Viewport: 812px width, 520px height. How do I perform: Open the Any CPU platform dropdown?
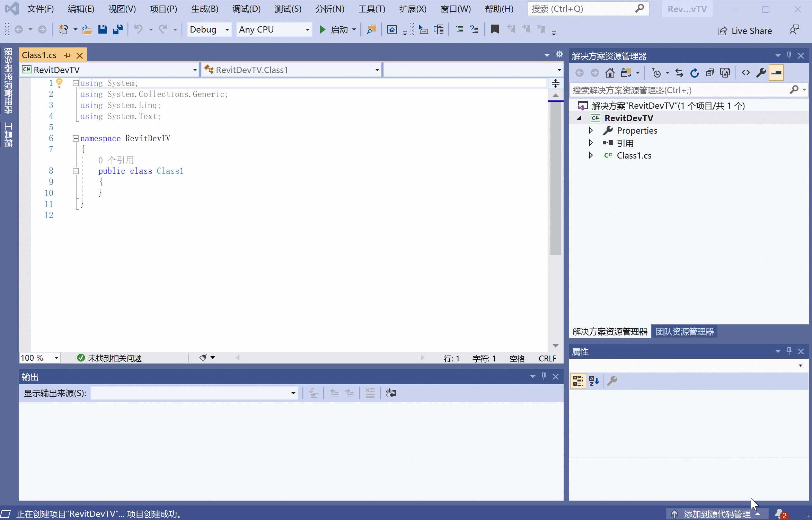274,30
